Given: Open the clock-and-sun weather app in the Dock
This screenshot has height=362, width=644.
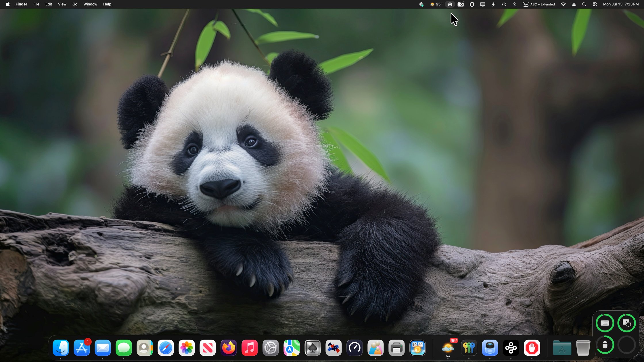Looking at the screenshot, I should [417, 348].
